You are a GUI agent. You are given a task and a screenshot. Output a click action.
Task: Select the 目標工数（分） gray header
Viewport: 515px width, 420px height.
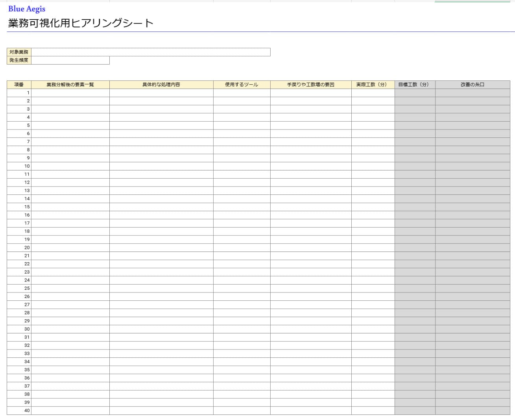pyautogui.click(x=415, y=85)
